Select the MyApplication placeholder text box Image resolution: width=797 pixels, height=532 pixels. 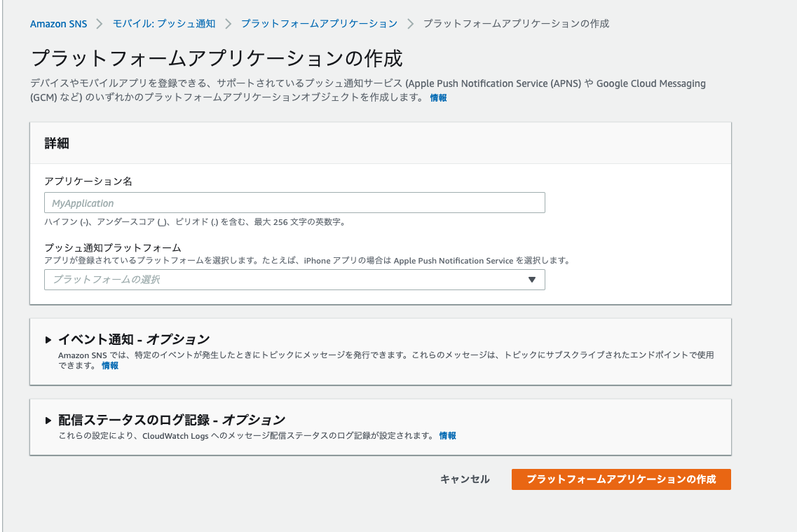coord(294,203)
